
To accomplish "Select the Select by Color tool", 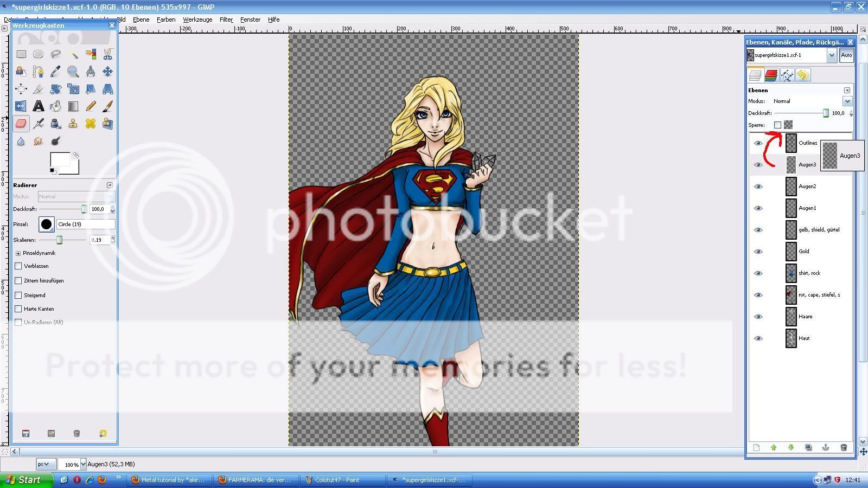I will [x=91, y=54].
